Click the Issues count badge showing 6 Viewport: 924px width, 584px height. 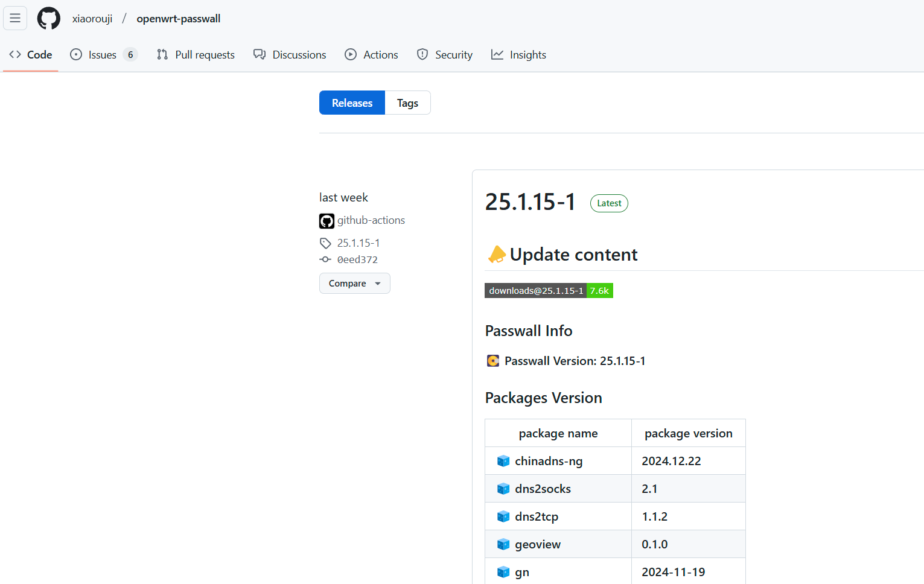pyautogui.click(x=130, y=55)
